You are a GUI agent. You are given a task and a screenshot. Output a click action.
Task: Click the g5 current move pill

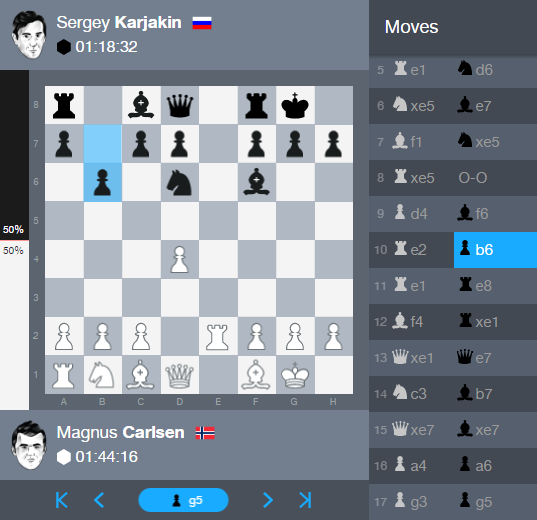183,500
